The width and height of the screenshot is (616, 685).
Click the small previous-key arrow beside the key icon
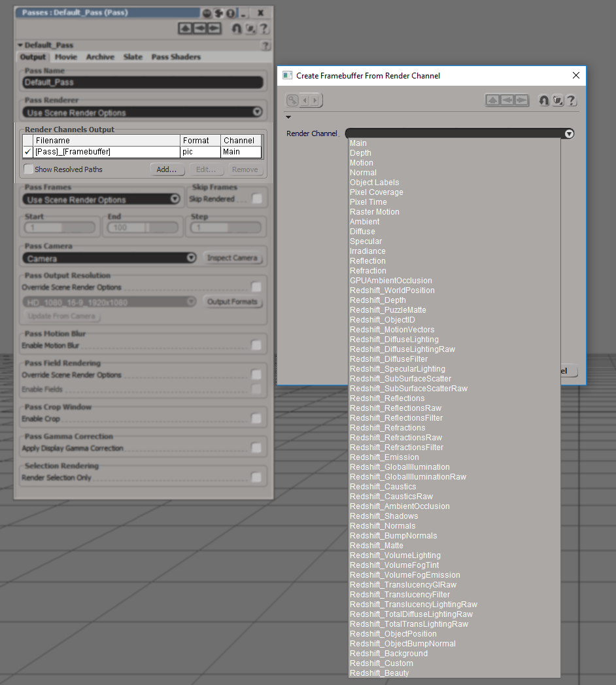305,101
